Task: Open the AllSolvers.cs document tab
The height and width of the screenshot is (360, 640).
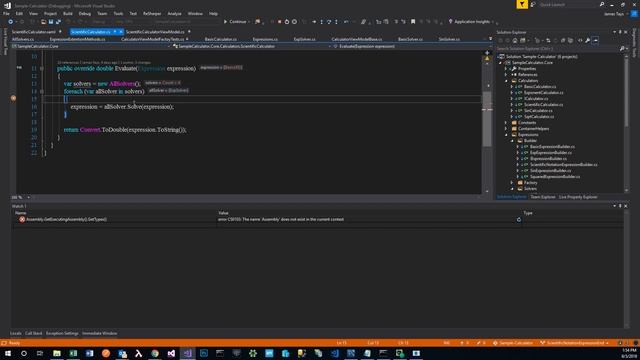Action: (x=23, y=39)
